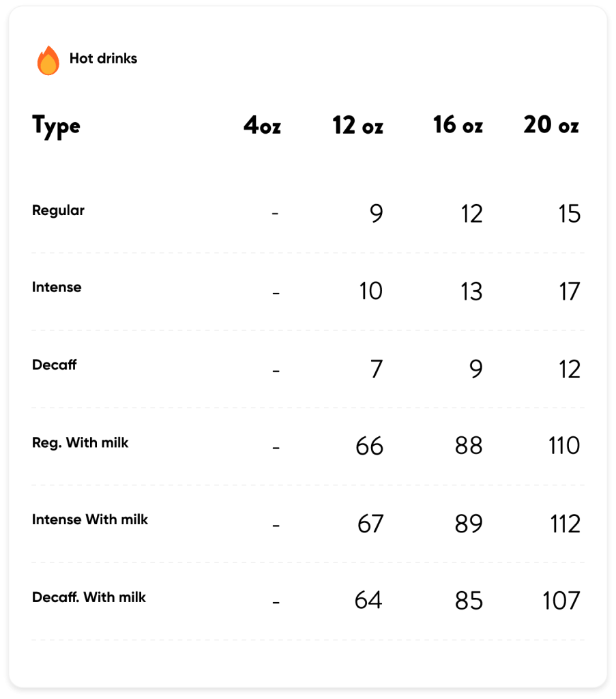Click the Type column header
This screenshot has width=616, height=699.
click(x=56, y=126)
